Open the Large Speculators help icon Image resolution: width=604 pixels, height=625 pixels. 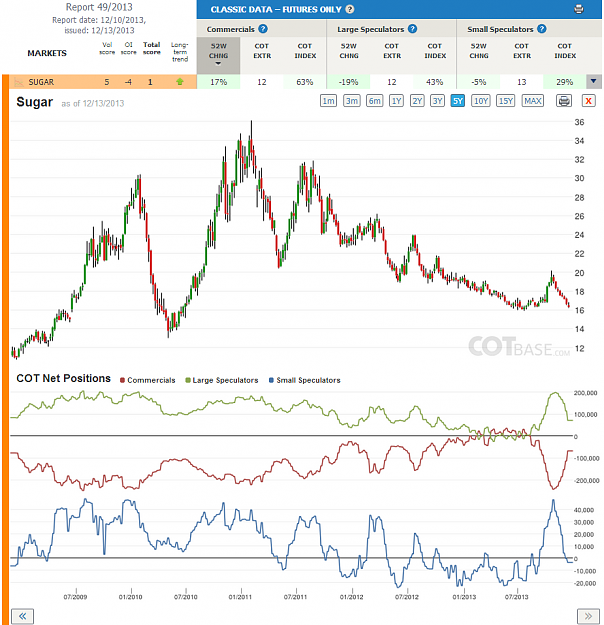click(413, 29)
